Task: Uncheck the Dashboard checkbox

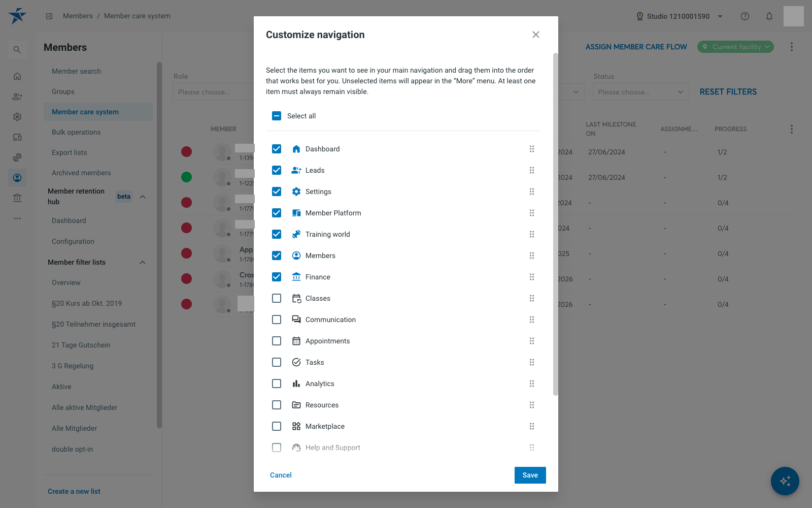Action: (x=277, y=149)
